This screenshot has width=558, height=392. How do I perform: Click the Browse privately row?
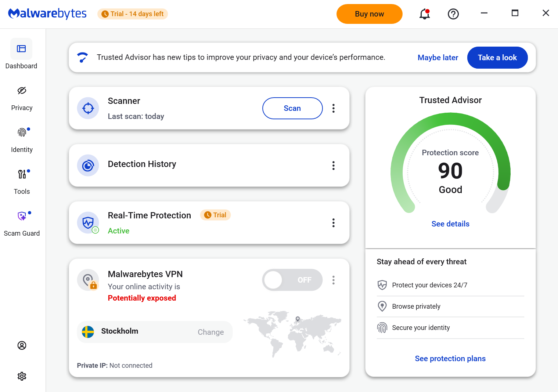pyautogui.click(x=450, y=306)
